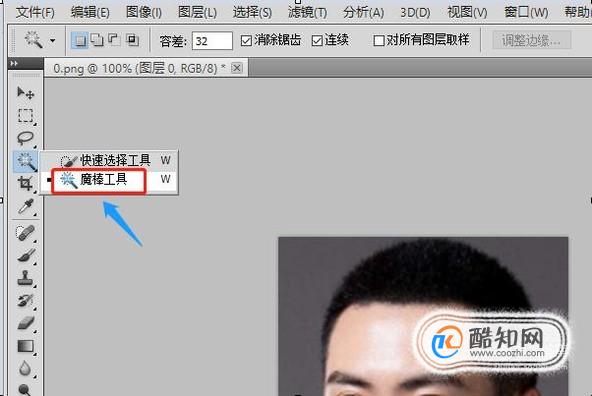Select the Crop tool
Screen dimensions: 592x396
pos(25,183)
